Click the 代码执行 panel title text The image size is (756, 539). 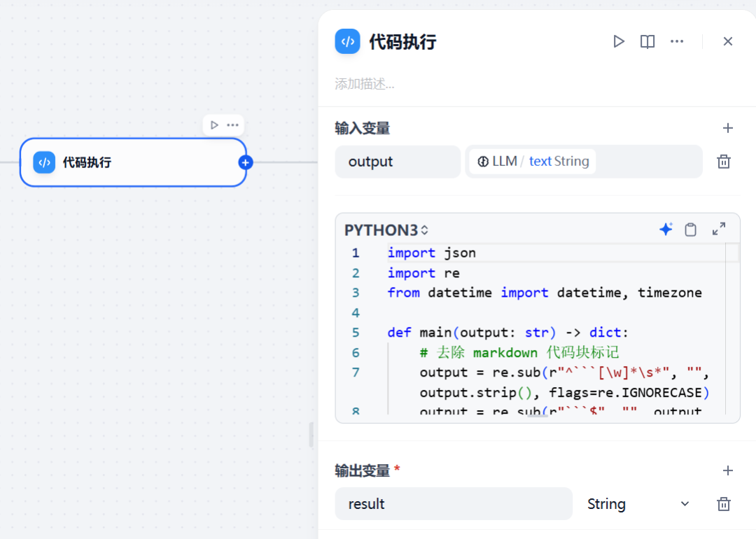tap(402, 42)
